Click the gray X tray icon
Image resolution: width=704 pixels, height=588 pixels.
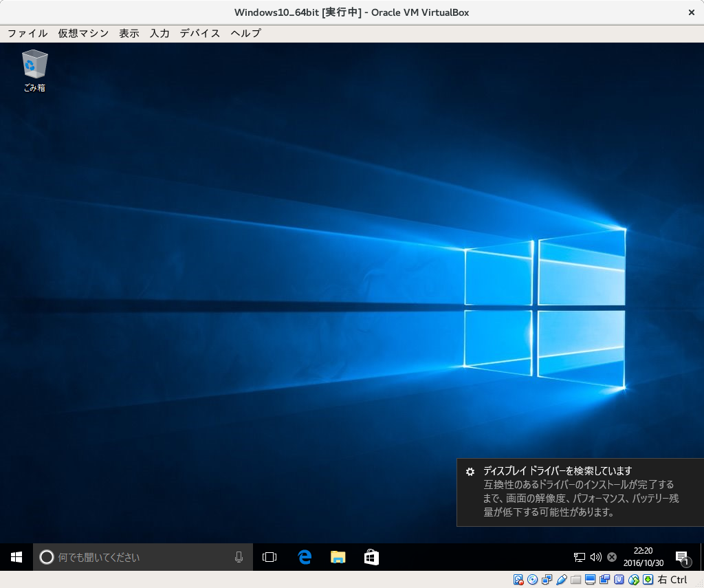tap(612, 557)
